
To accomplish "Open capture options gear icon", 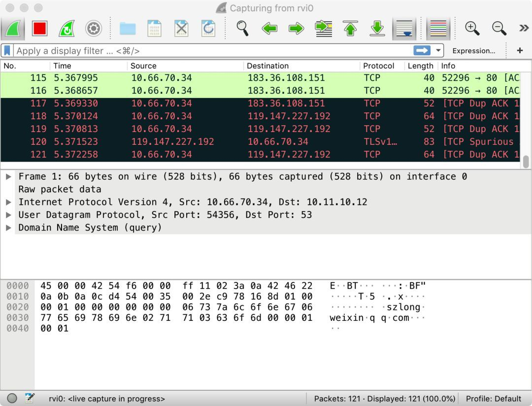I will pyautogui.click(x=93, y=29).
